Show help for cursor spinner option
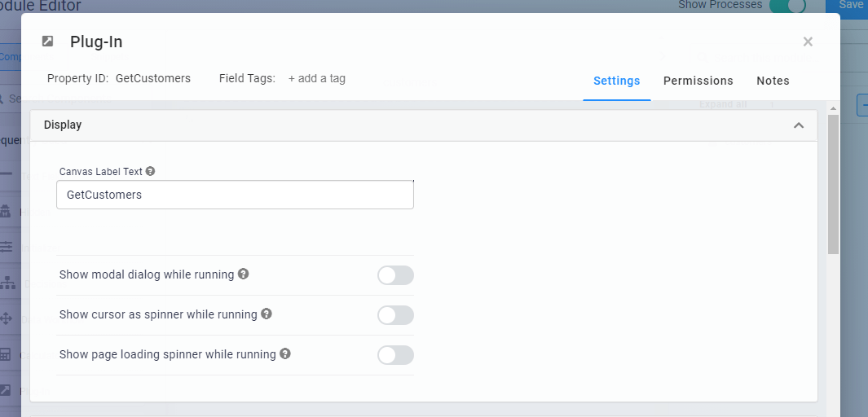The image size is (868, 417). pos(267,314)
